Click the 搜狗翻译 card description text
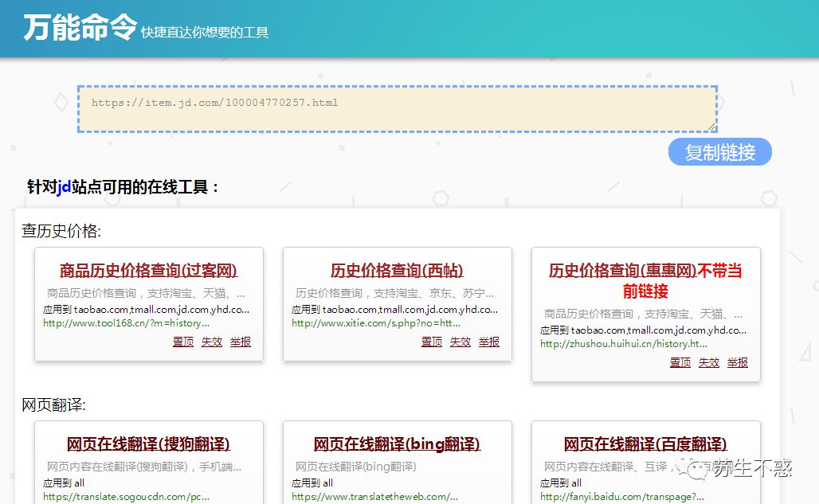The width and height of the screenshot is (819, 504). pos(144,467)
